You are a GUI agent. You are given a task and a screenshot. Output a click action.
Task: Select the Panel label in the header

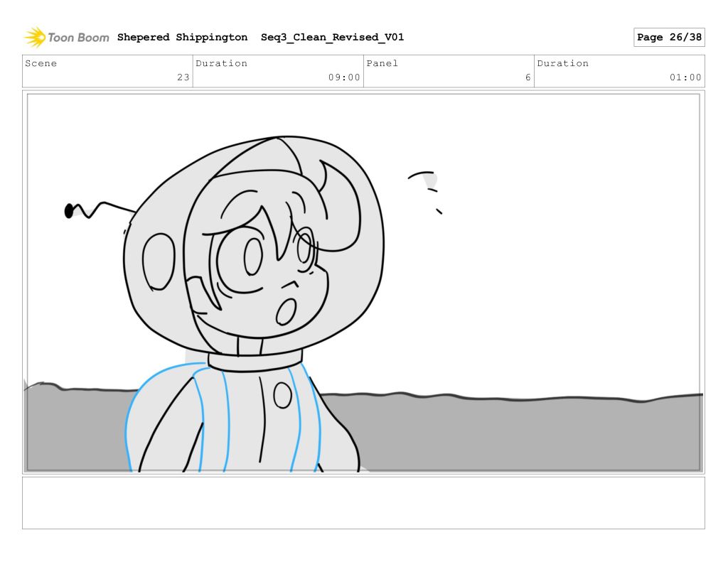pyautogui.click(x=382, y=63)
